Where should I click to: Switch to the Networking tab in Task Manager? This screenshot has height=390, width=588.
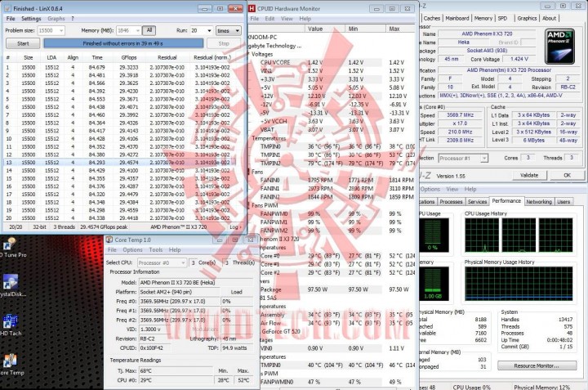(539, 202)
